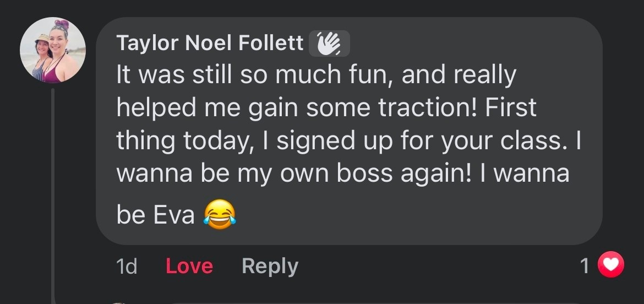The width and height of the screenshot is (644, 304).
Task: Click the waving hand badge icon
Action: click(329, 44)
